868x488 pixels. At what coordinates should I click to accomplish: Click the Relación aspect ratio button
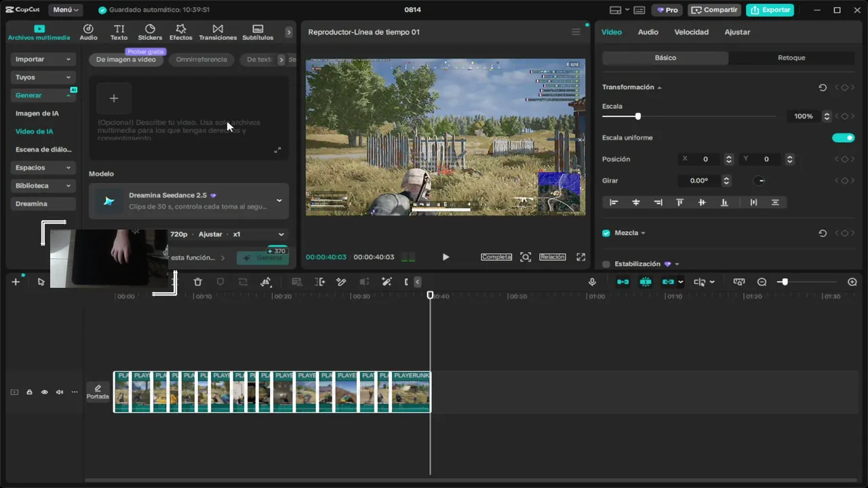[x=552, y=257]
